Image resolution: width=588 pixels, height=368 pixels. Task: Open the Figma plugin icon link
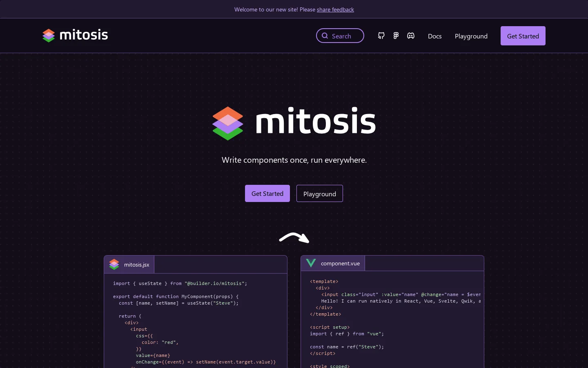point(396,36)
